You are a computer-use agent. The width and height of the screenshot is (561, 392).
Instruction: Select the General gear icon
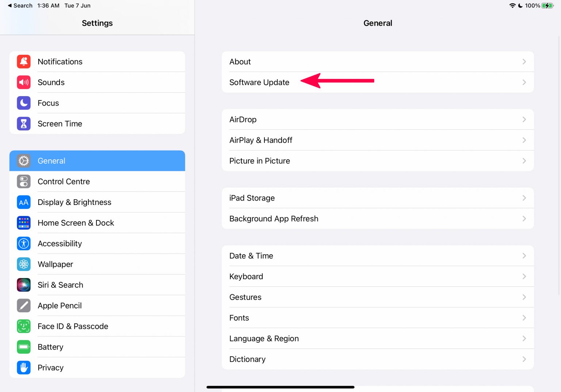tap(23, 161)
